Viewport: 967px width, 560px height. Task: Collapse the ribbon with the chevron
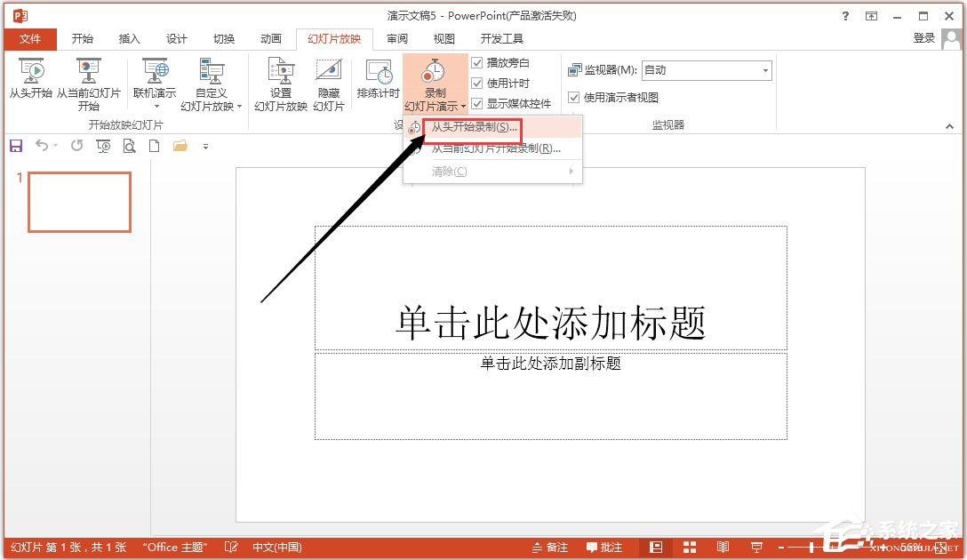949,126
